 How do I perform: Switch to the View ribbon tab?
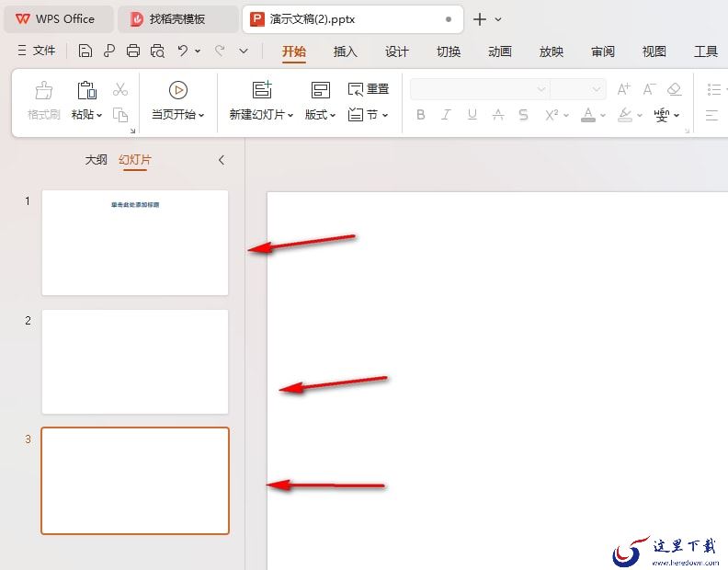654,51
